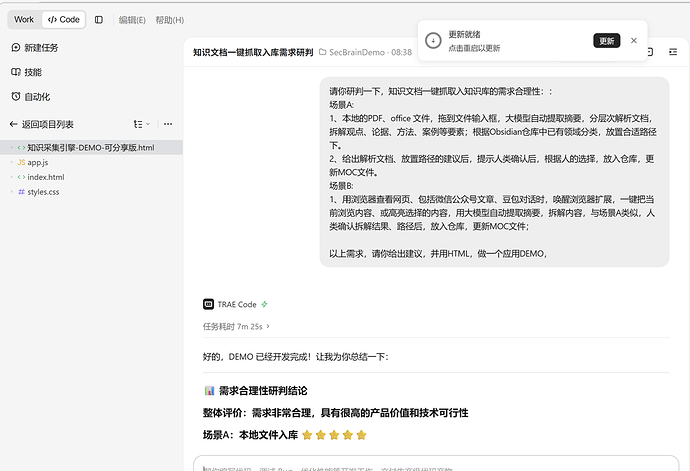Click the partially hidden panel icon near notification

pos(650,52)
